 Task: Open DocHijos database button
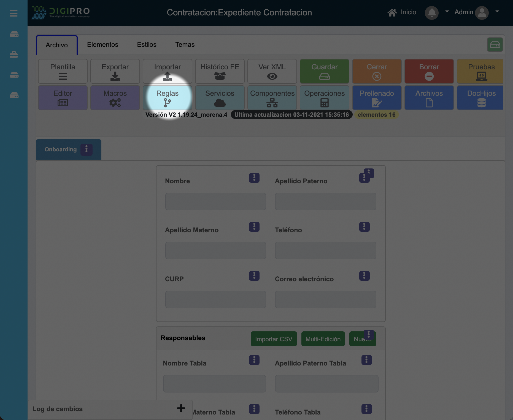pyautogui.click(x=481, y=98)
